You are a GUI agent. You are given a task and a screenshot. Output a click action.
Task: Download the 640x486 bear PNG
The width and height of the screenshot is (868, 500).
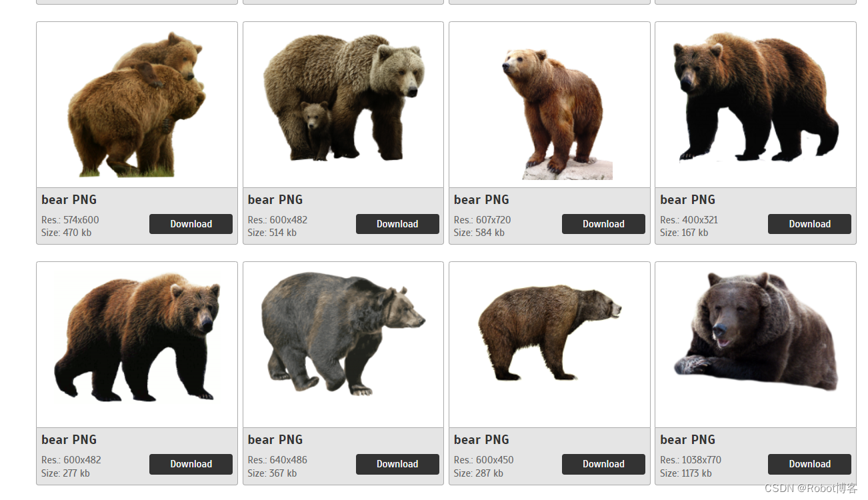(397, 464)
